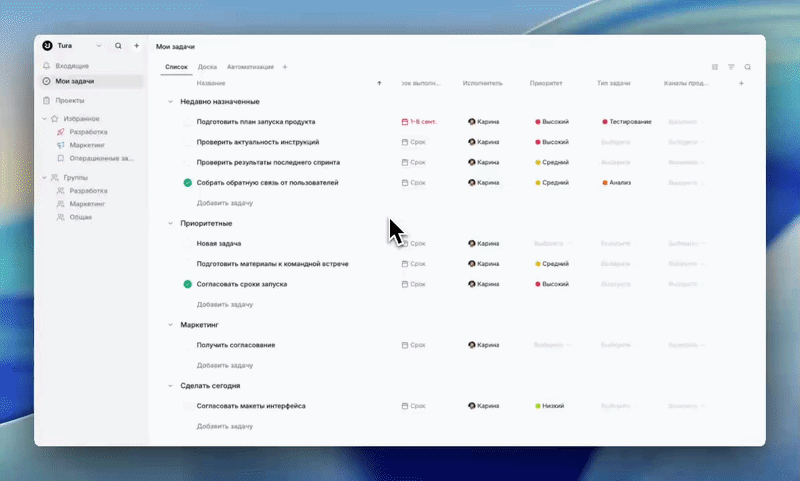Screen dimensions: 800x481
Task: Set Срок for Согласовать макеты интерфейса
Action: coord(413,406)
